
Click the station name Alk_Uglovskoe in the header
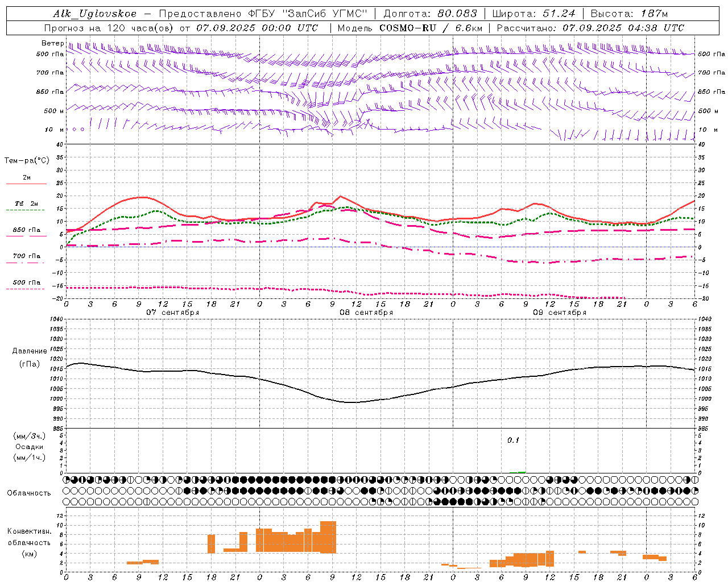pos(95,14)
